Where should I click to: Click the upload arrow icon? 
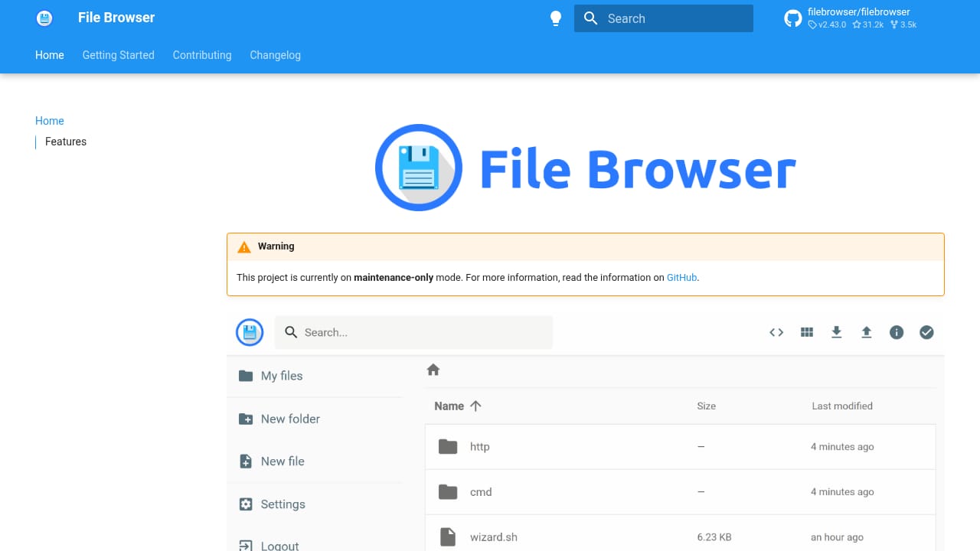[867, 332]
